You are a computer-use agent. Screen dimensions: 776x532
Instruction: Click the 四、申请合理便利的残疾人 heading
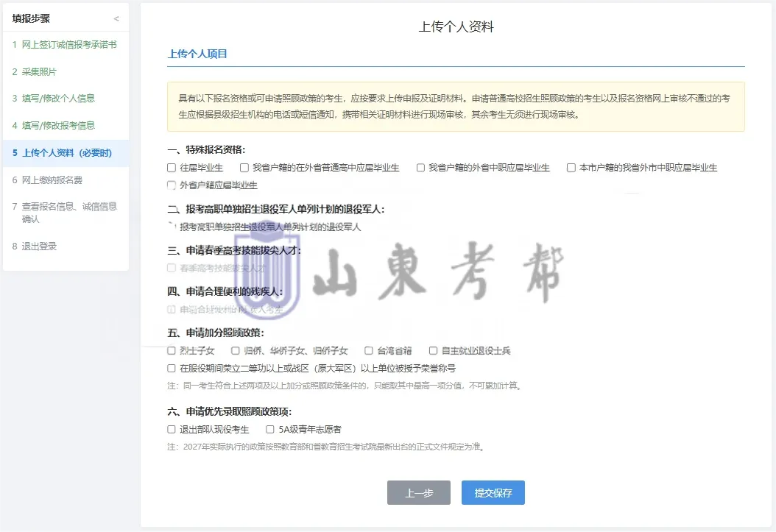click(x=225, y=291)
